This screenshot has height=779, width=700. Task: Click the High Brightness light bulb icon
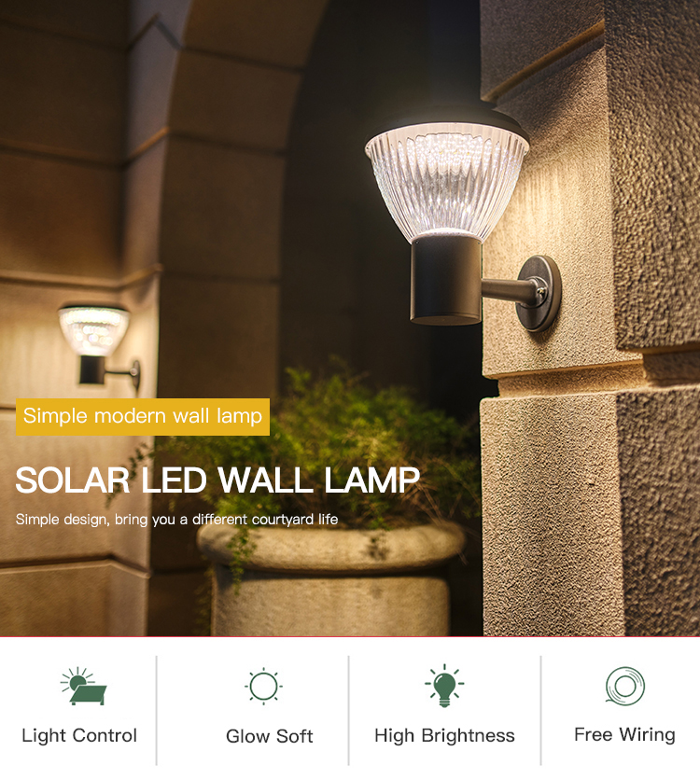(x=444, y=686)
